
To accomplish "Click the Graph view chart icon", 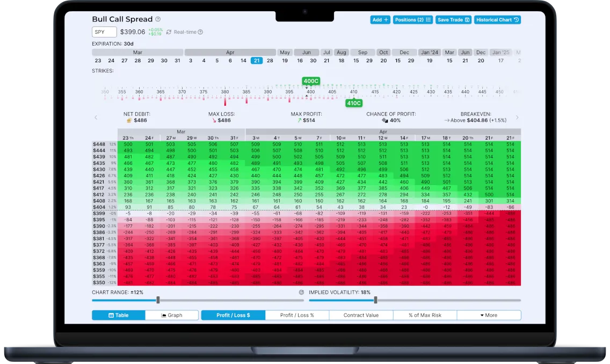I will point(163,315).
